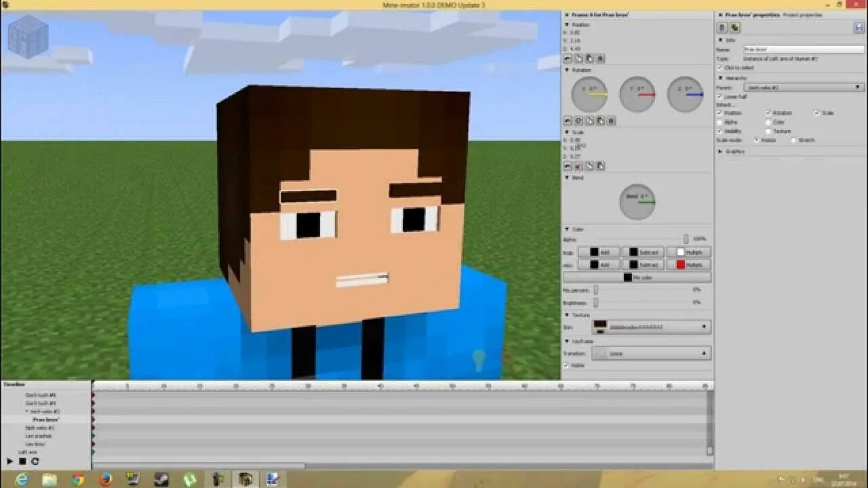Enable the inherit Alpha checkbox
The image size is (868, 488).
[720, 122]
